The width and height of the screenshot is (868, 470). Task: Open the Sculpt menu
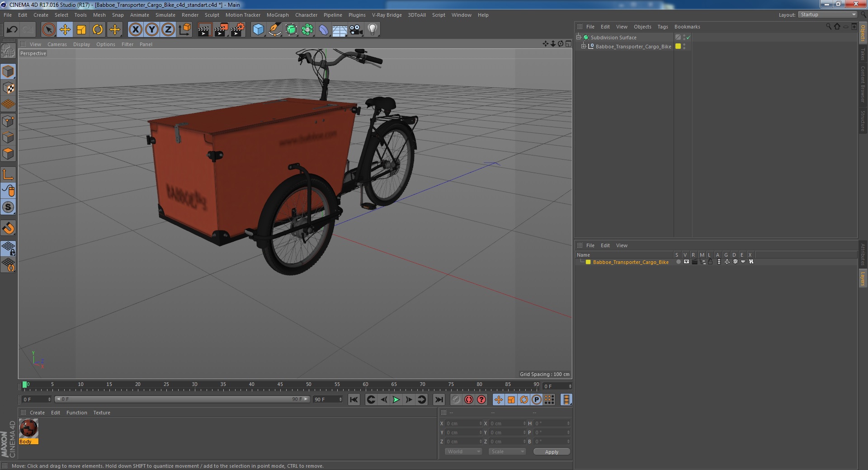click(x=212, y=15)
